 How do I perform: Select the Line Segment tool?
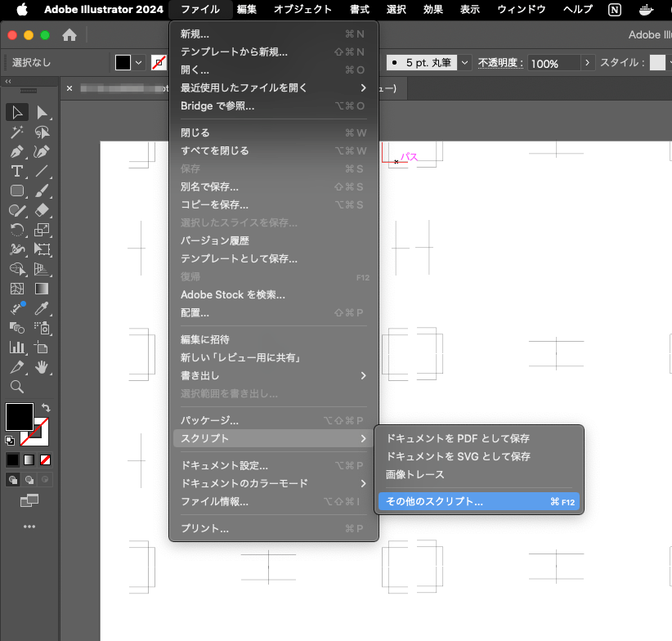pos(42,172)
